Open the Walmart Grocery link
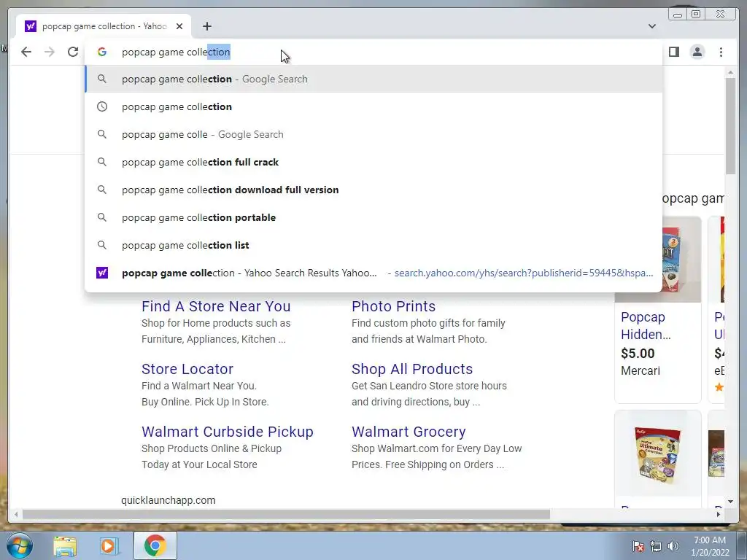This screenshot has width=747, height=560. (409, 432)
